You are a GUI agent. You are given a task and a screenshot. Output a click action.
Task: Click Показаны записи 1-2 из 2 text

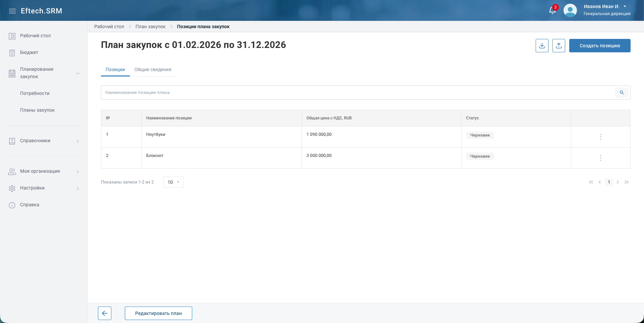click(x=127, y=182)
